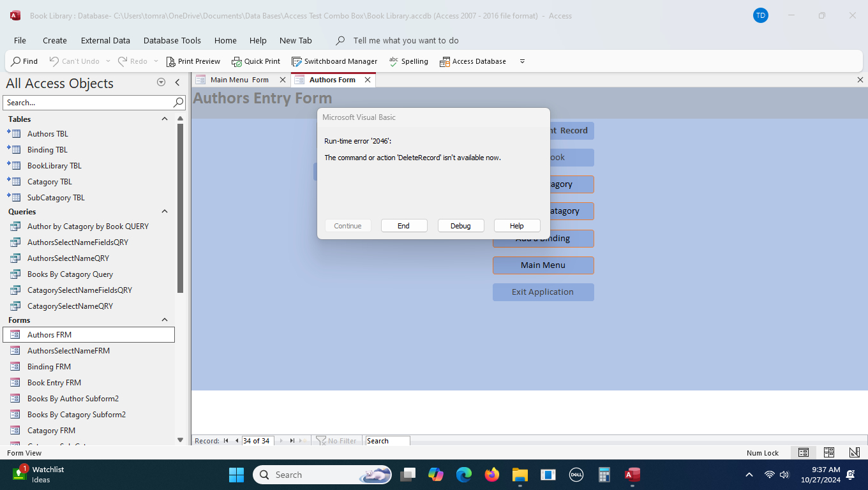Open File Explorer from the taskbar
This screenshot has height=490, width=868.
(520, 475)
